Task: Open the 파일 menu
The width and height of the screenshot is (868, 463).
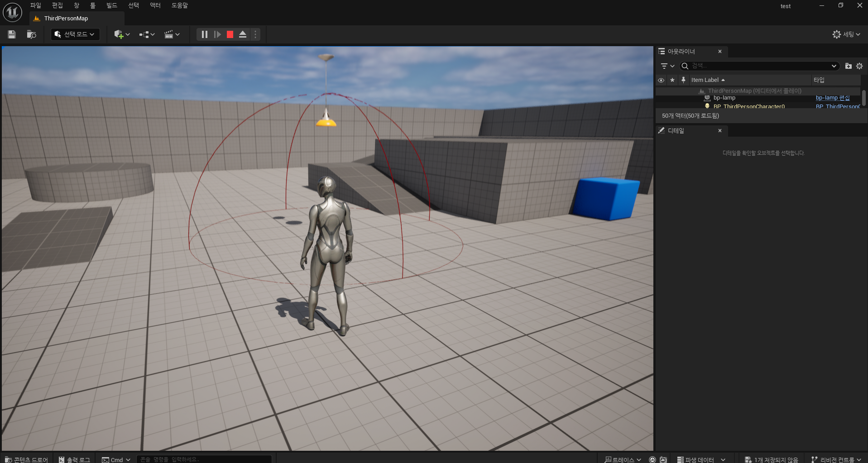Action: click(36, 5)
